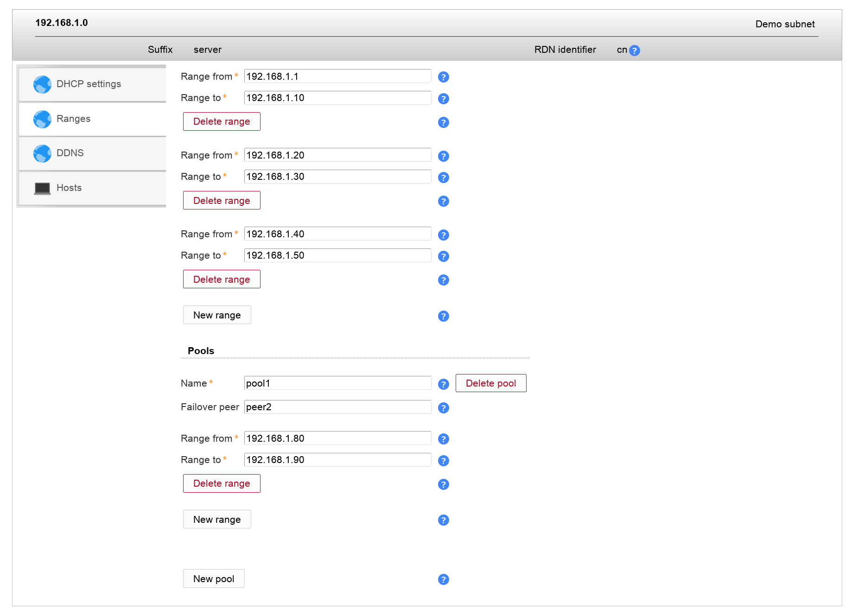Click New range button inside pool1 section

coord(217,519)
